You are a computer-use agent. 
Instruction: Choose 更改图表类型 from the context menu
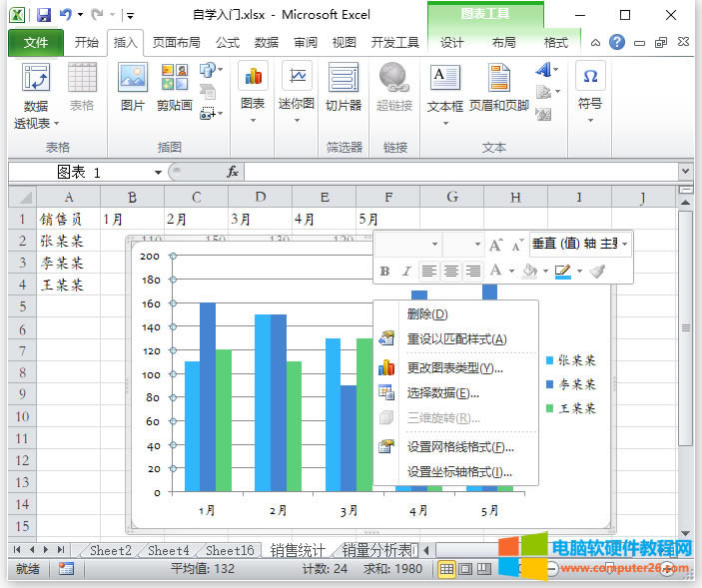(454, 367)
